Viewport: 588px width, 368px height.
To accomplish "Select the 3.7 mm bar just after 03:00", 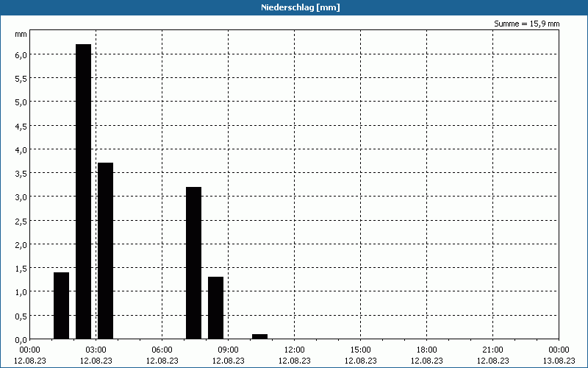I will (x=105, y=251).
